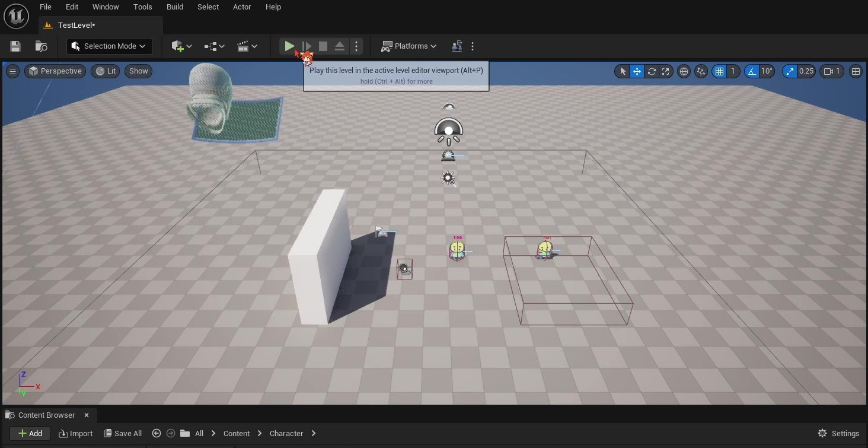Click the Skip/Advance frame button

(307, 46)
